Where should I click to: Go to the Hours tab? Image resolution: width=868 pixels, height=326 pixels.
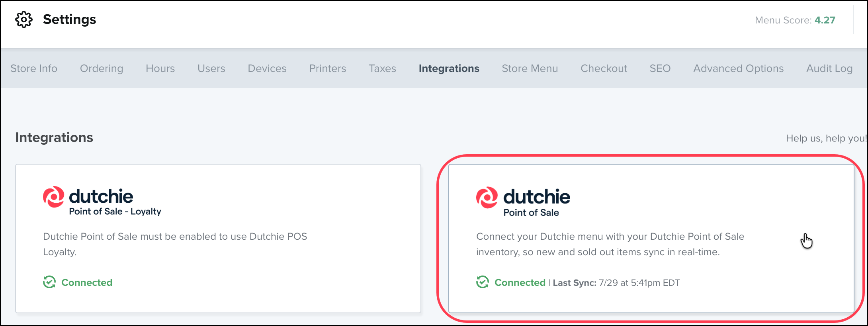(x=160, y=68)
